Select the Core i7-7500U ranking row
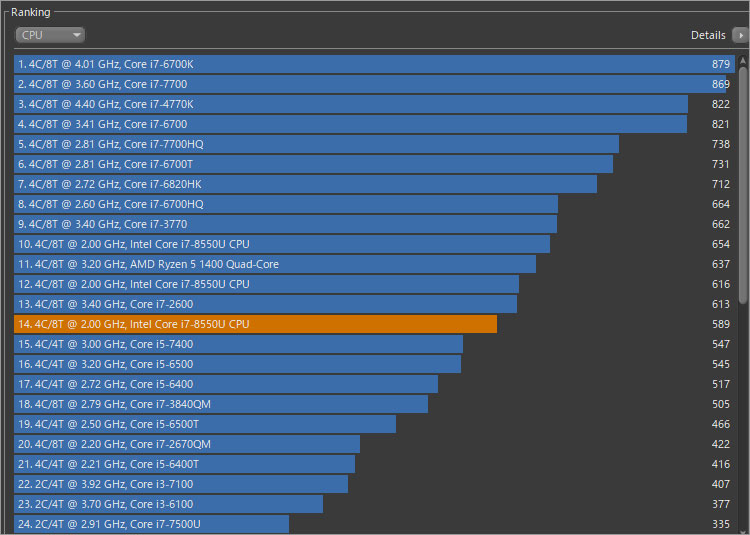The image size is (750, 535). tap(374, 524)
